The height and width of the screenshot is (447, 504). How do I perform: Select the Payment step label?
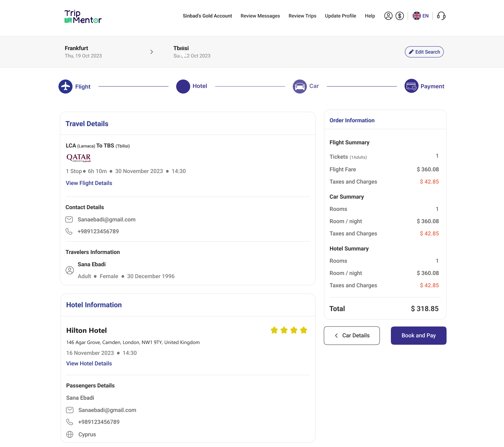coord(432,86)
